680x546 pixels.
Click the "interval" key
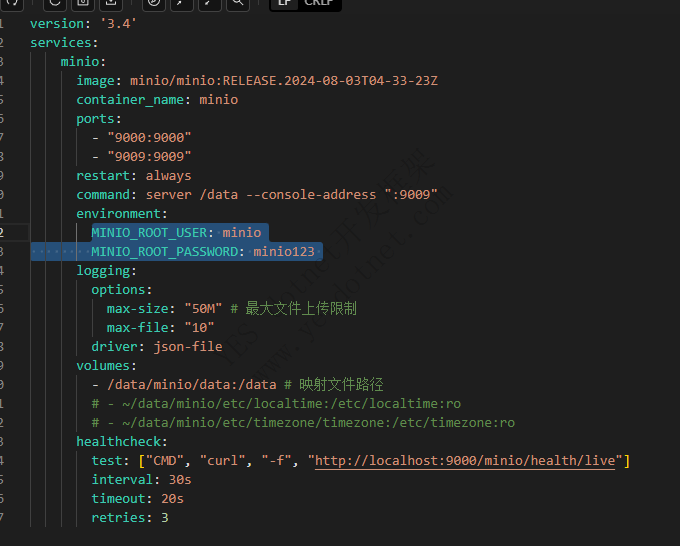click(122, 480)
